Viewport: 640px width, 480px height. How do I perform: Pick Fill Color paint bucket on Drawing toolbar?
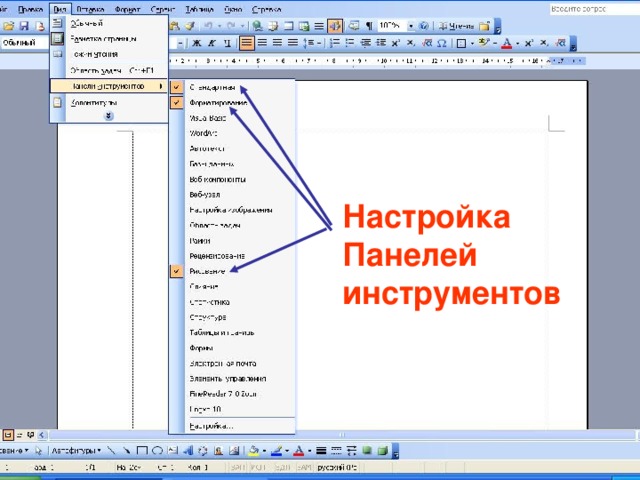(254, 451)
